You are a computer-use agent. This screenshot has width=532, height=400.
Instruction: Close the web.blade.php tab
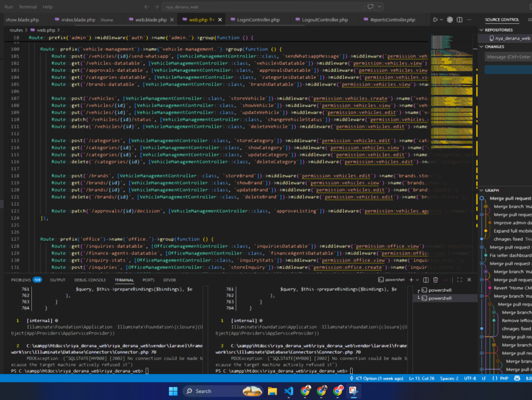pos(172,20)
